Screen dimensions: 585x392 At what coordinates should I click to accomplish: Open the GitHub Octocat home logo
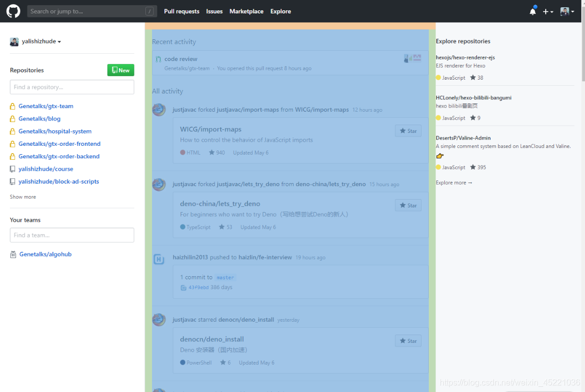click(13, 11)
